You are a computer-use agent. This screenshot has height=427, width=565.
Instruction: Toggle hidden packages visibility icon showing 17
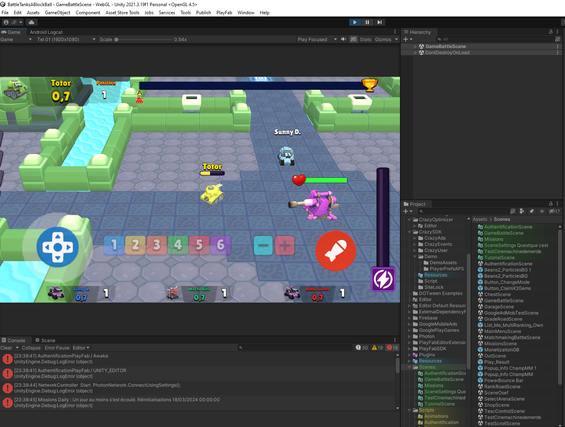click(554, 211)
